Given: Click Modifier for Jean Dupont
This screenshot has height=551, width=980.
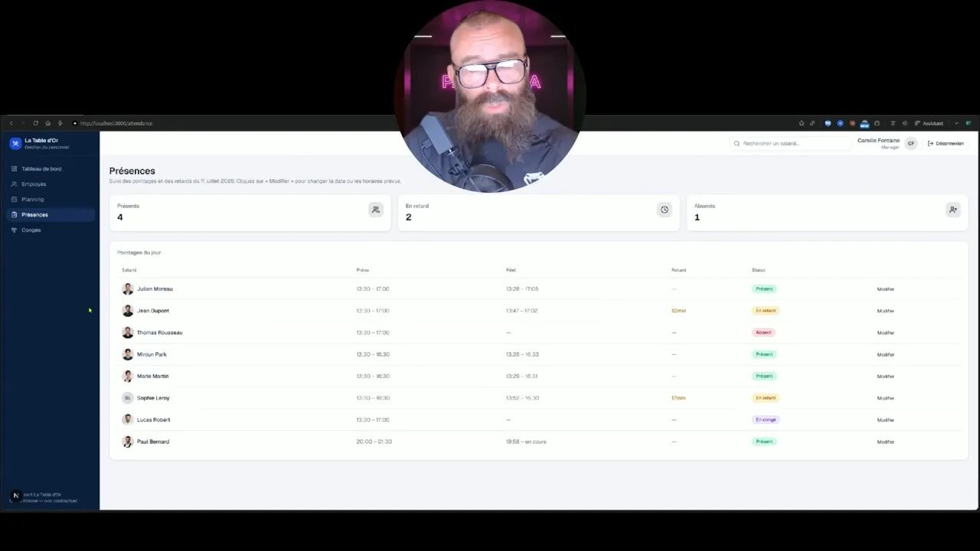Looking at the screenshot, I should pos(886,311).
